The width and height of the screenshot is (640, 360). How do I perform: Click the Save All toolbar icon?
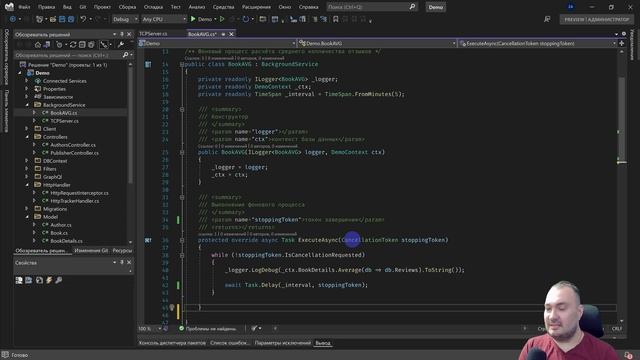click(71, 19)
